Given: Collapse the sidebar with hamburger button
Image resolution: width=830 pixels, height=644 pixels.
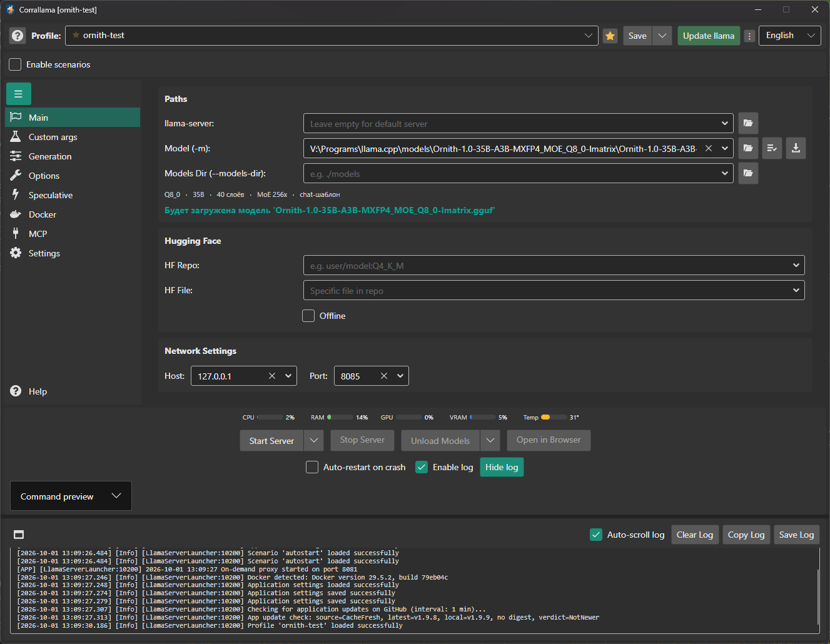Looking at the screenshot, I should pos(19,94).
